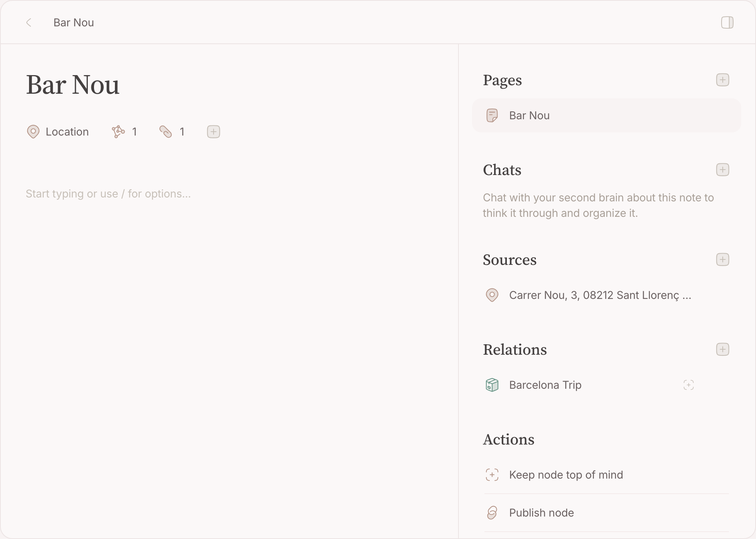Click the Keep node top of mind icon
Image resolution: width=756 pixels, height=539 pixels.
(x=492, y=475)
